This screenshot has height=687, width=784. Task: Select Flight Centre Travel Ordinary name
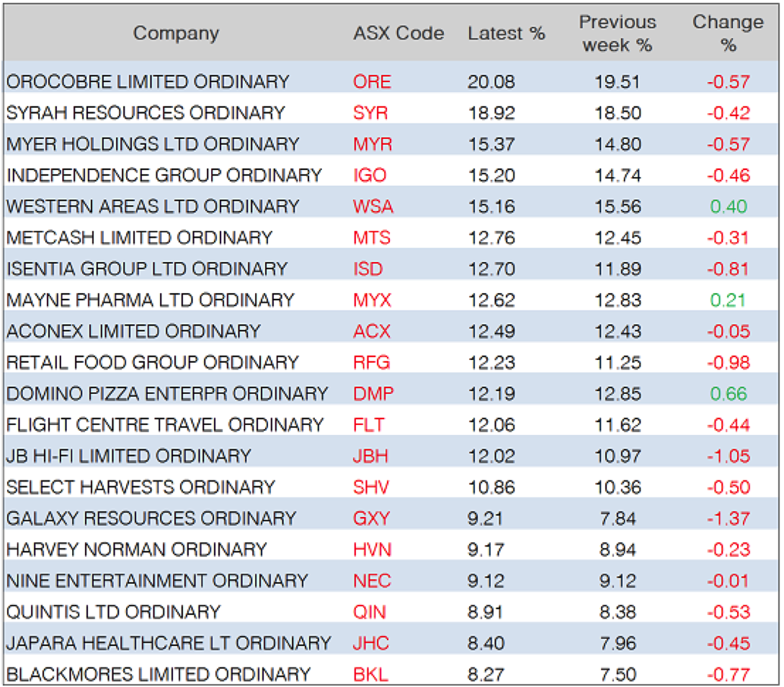pyautogui.click(x=165, y=425)
